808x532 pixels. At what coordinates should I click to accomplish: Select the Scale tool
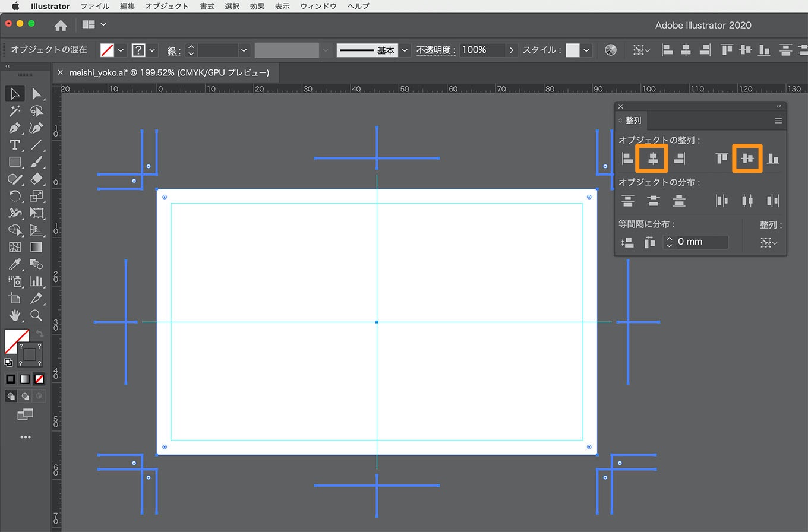tap(37, 196)
